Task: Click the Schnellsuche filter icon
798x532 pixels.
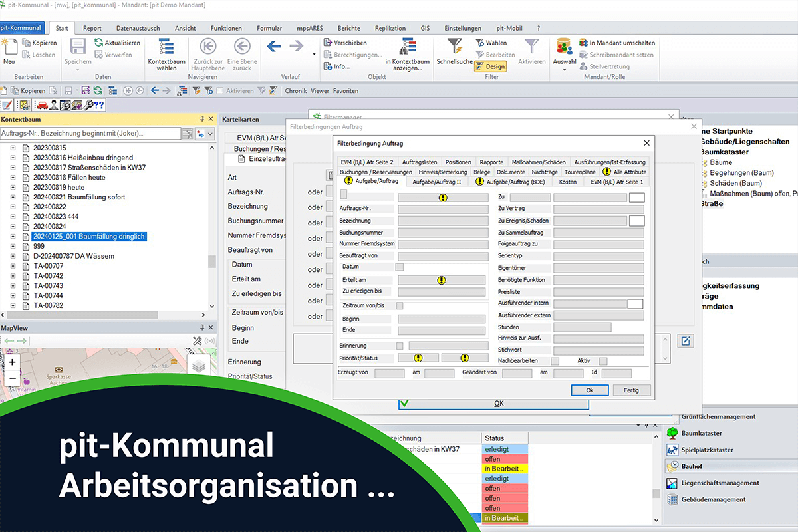Action: click(455, 47)
